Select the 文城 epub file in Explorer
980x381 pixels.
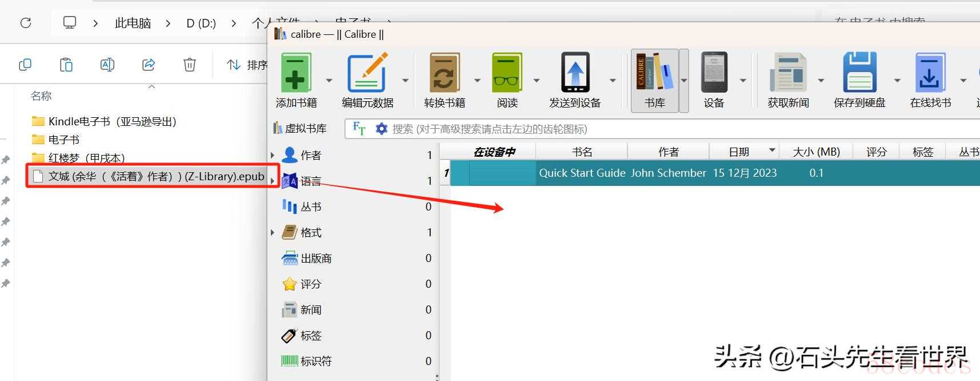[x=149, y=176]
